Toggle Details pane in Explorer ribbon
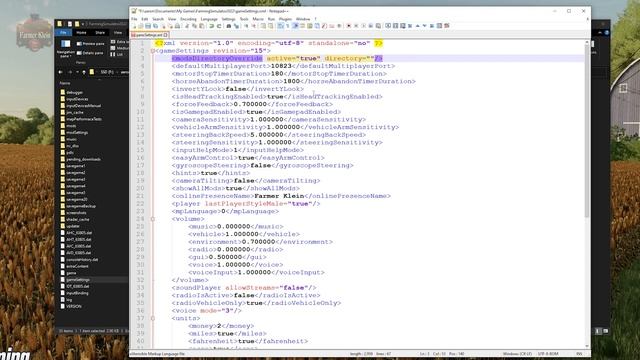 [90, 53]
